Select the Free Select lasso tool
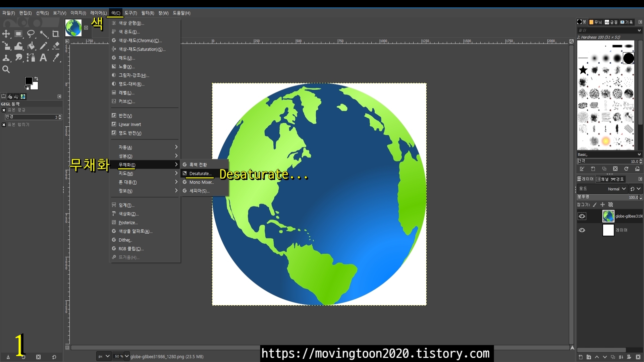The height and width of the screenshot is (362, 644). pos(31,34)
